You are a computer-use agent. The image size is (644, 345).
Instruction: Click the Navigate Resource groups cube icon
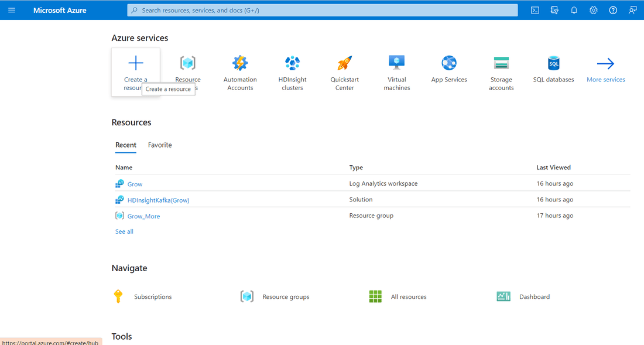coord(247,296)
